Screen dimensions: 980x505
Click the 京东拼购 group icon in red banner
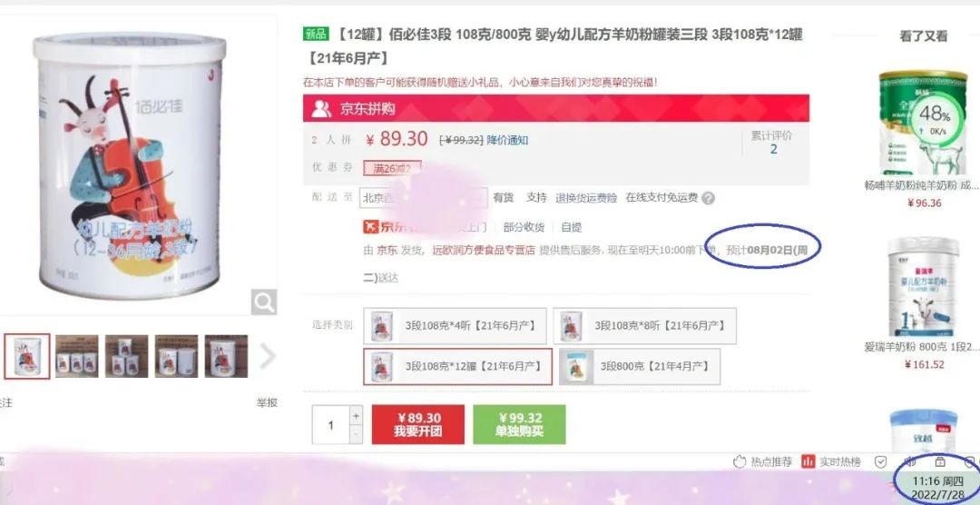pyautogui.click(x=321, y=109)
